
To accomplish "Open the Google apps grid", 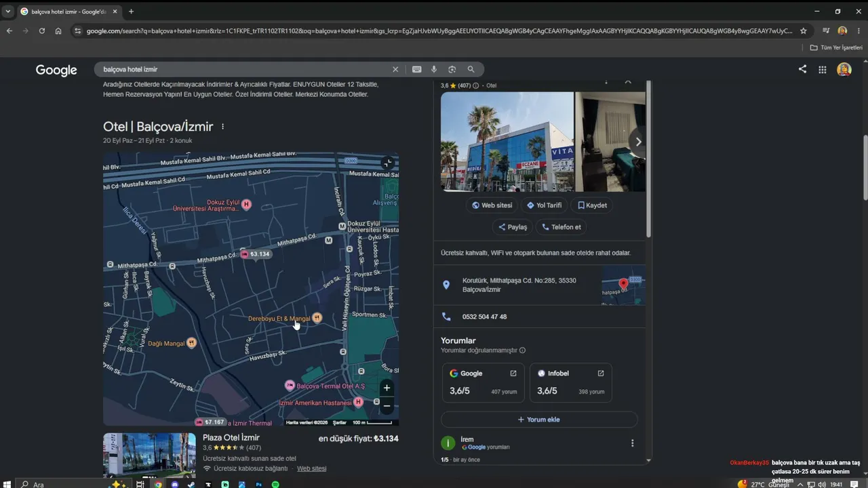I will (x=822, y=69).
